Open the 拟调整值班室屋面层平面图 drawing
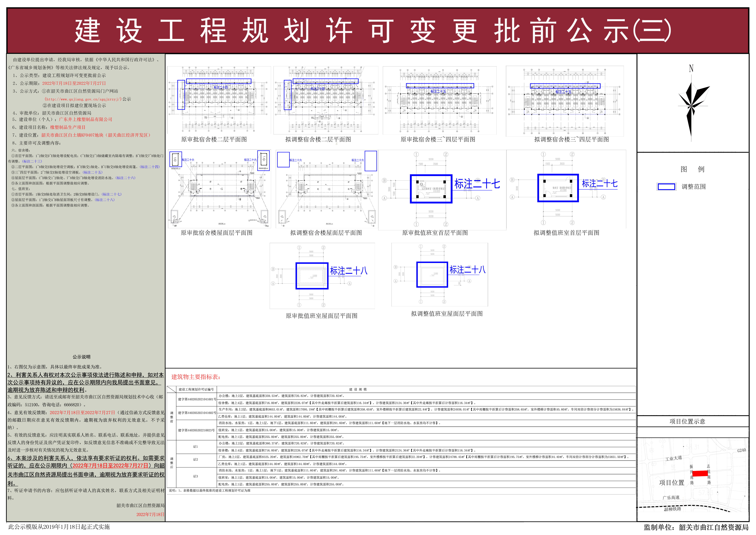This screenshot has width=756, height=535. [x=440, y=275]
